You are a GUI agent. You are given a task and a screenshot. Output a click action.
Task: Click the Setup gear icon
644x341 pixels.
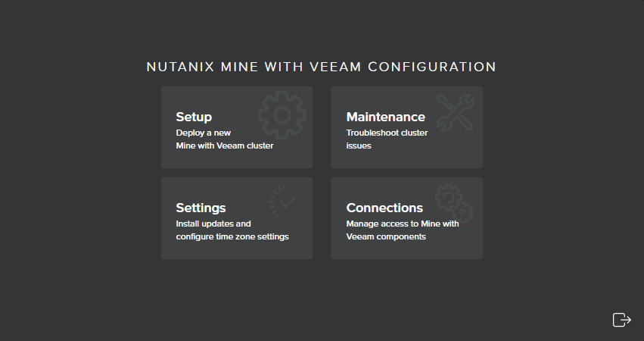point(282,115)
